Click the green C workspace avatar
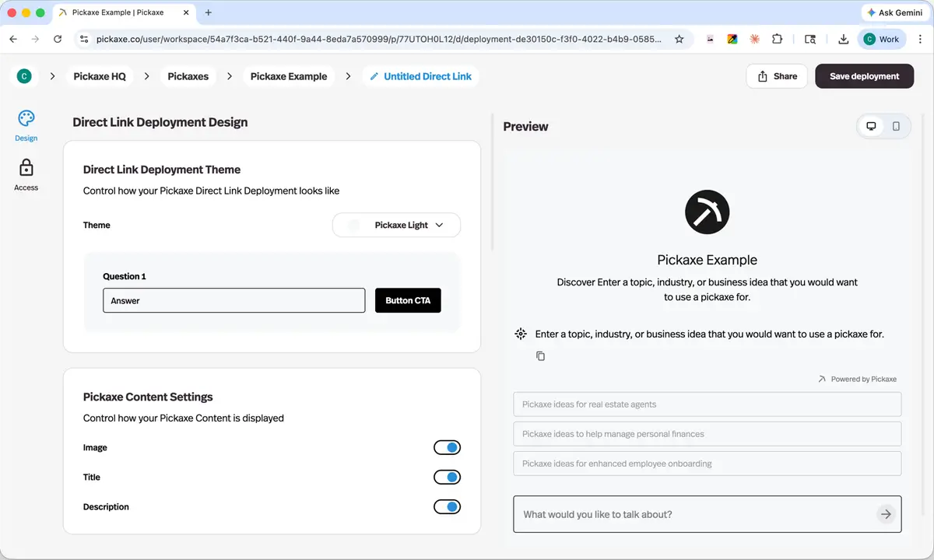Screen dimensions: 934x560 click(24, 76)
